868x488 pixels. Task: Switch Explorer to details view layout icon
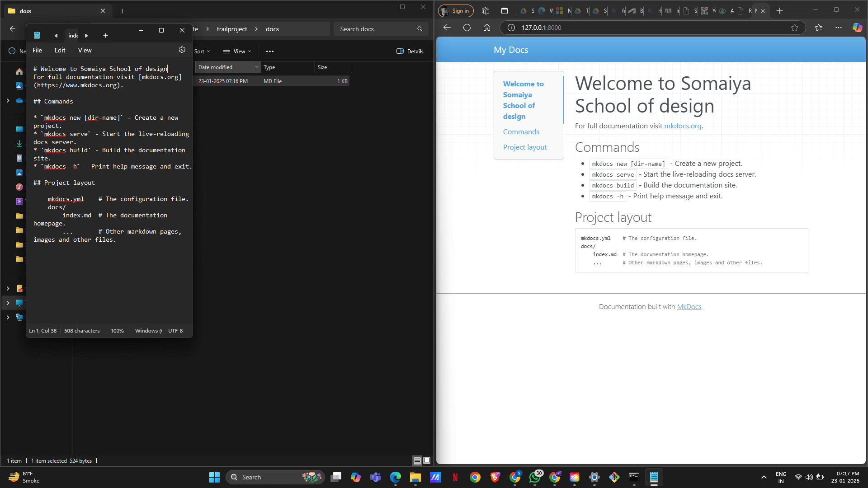pos(417,460)
